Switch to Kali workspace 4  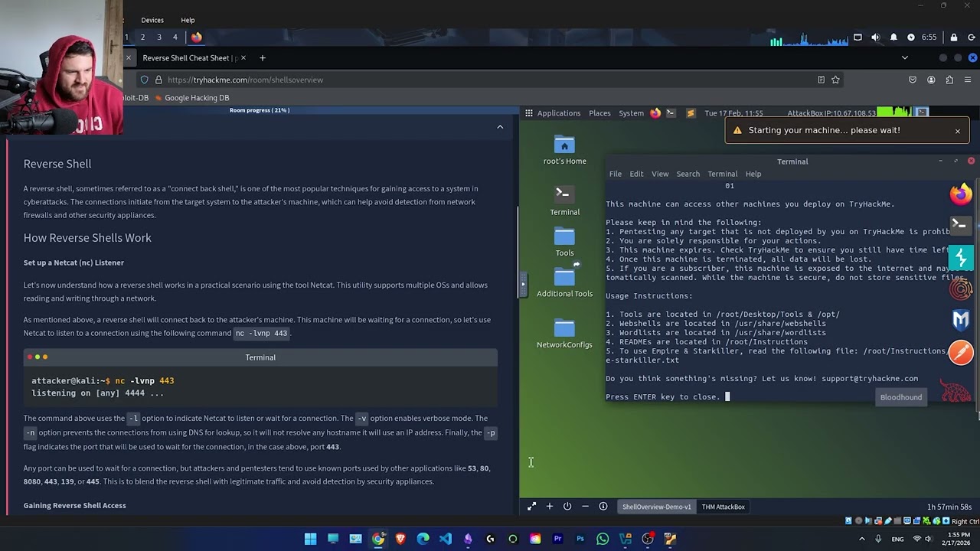tap(175, 37)
